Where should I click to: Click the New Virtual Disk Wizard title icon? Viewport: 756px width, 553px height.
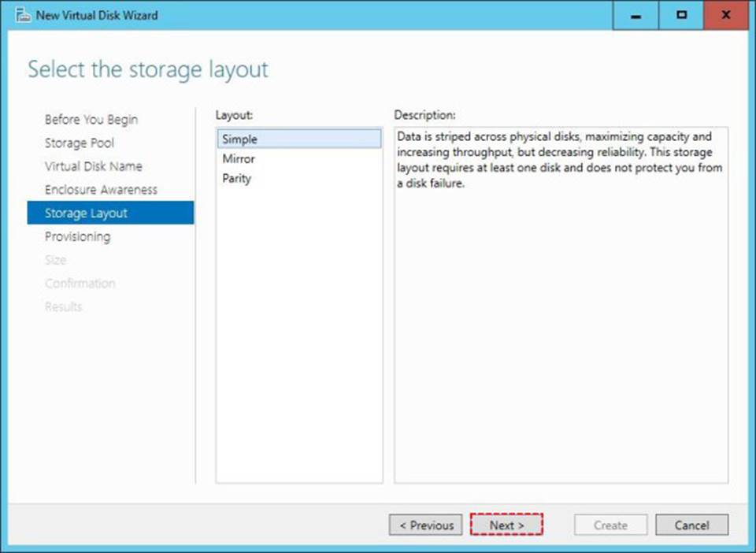23,15
